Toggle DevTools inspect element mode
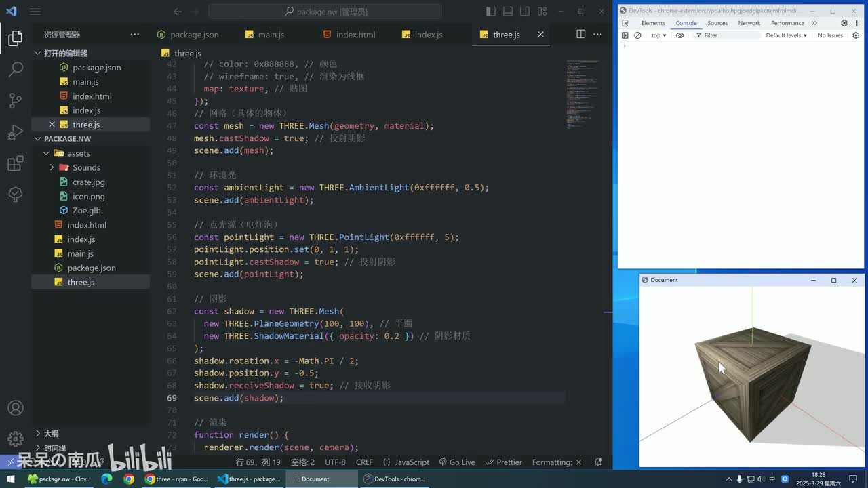 point(625,23)
